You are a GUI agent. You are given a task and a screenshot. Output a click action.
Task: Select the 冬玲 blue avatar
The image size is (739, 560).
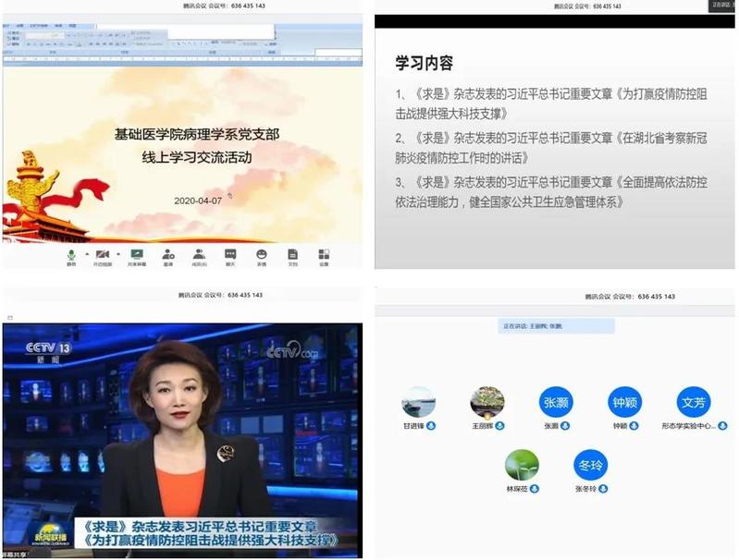(x=590, y=466)
